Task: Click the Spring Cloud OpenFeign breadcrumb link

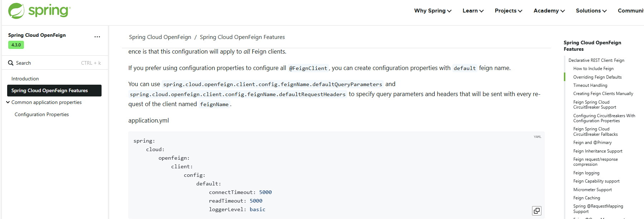Action: pos(160,37)
